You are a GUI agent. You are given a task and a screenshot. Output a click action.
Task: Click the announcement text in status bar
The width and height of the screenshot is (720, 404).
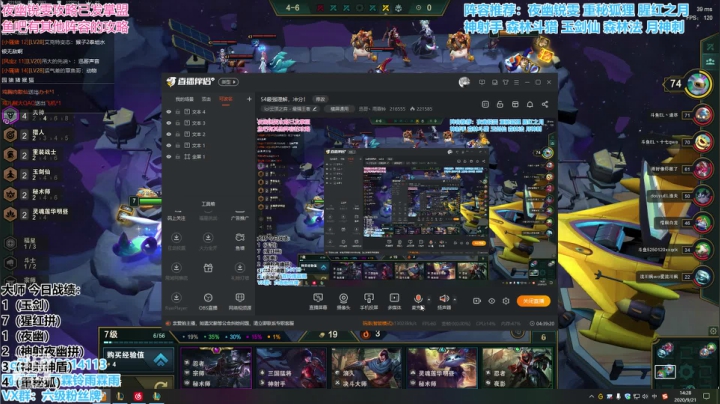pos(233,323)
